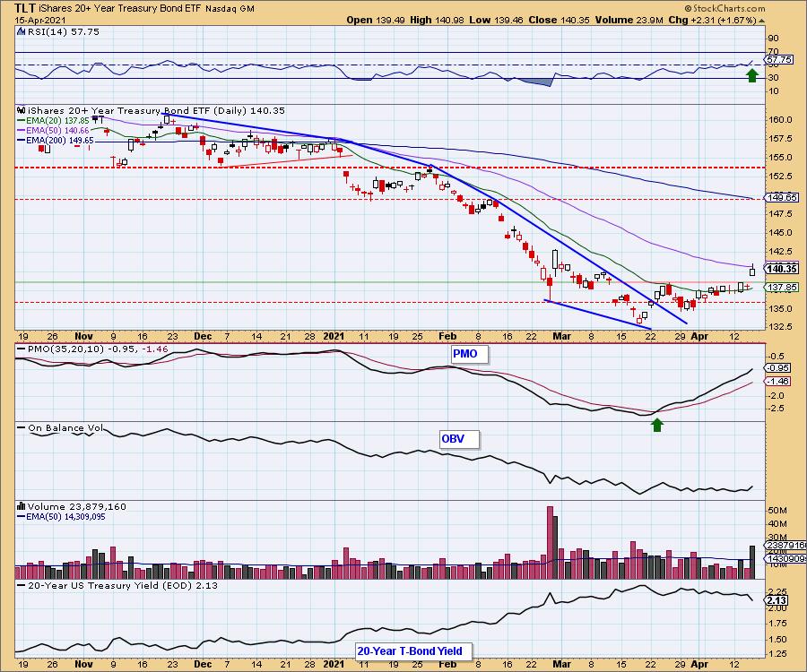
Task: Click the iShares ETF (Daily) 140.35 title
Action: (156, 110)
